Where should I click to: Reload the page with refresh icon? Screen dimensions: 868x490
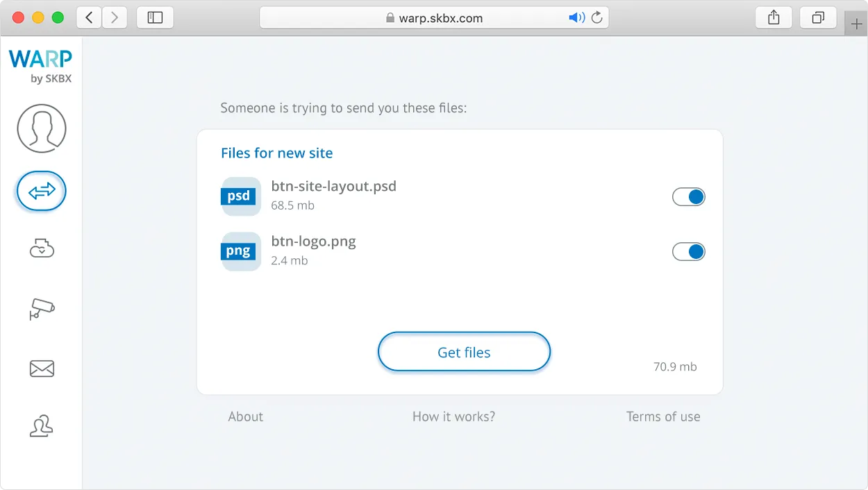pyautogui.click(x=596, y=18)
